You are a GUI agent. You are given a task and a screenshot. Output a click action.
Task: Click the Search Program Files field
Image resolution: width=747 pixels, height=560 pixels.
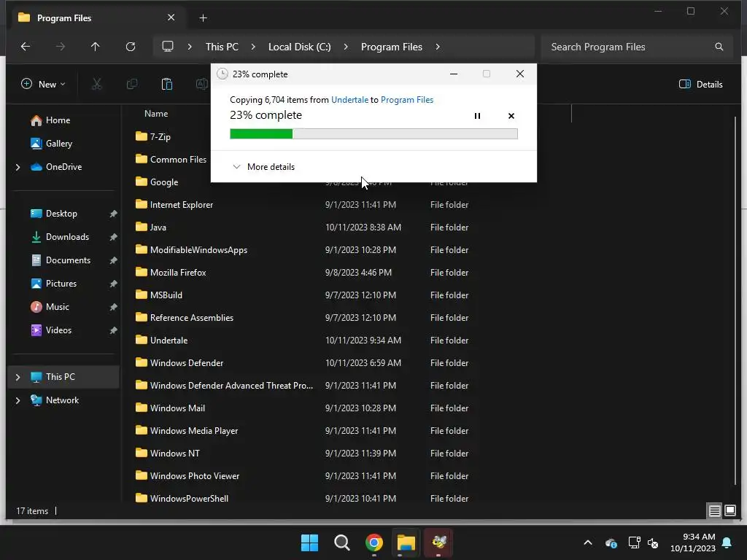click(x=637, y=47)
